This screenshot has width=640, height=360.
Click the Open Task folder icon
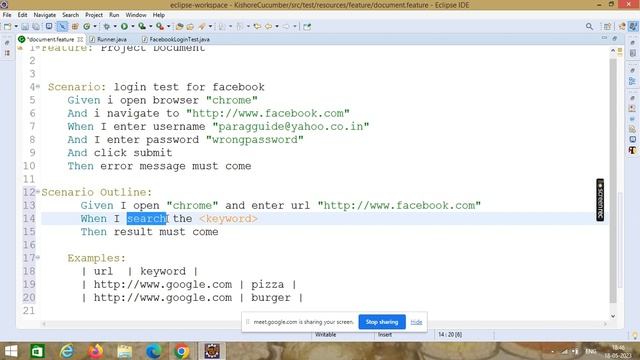point(190,27)
